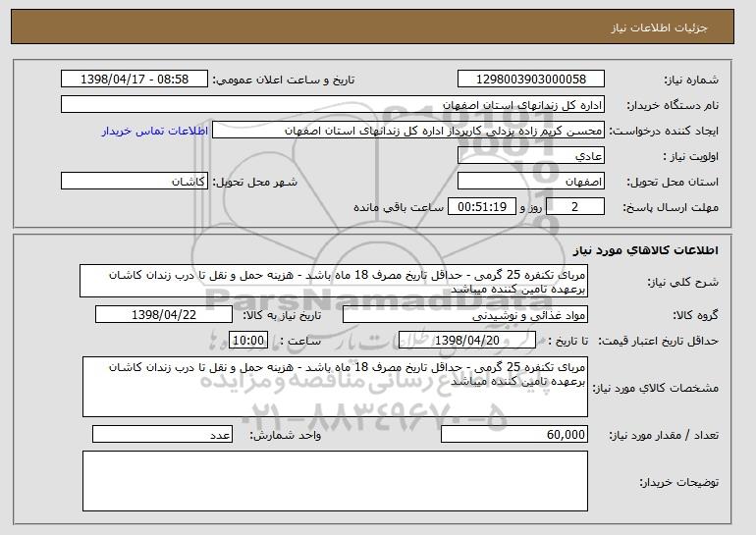The height and width of the screenshot is (535, 756).
Task: Select the ایجاد کننده درخواست field
Action: 408,131
